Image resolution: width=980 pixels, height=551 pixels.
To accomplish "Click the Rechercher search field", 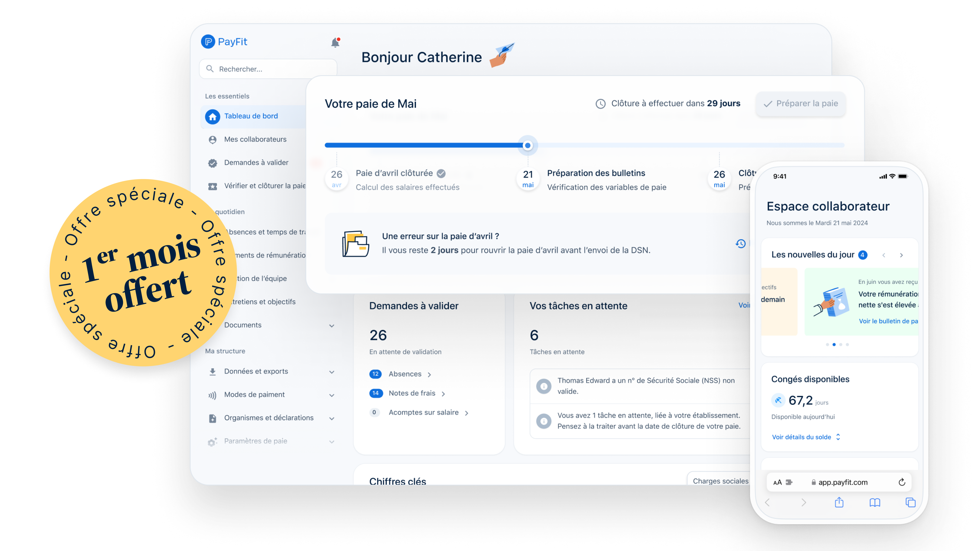I will [x=268, y=69].
